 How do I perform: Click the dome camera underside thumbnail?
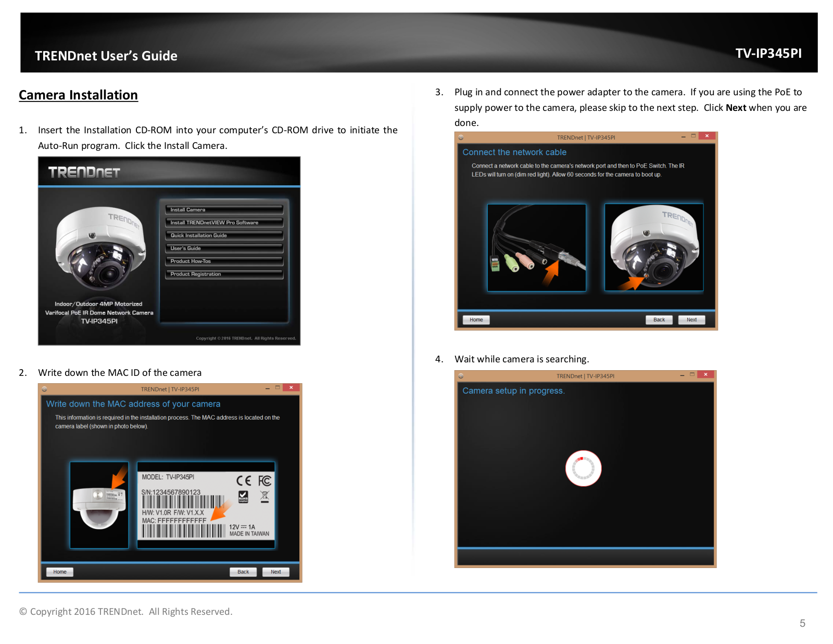[x=99, y=506]
